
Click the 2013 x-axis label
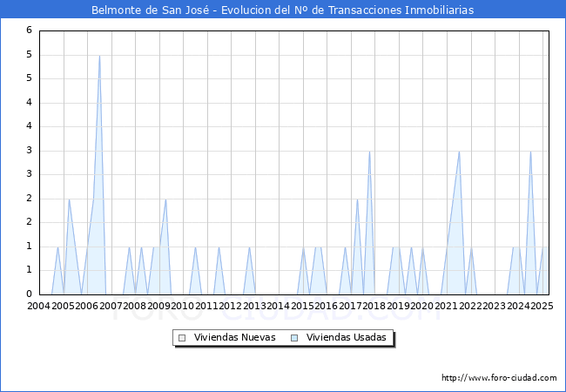coord(254,306)
